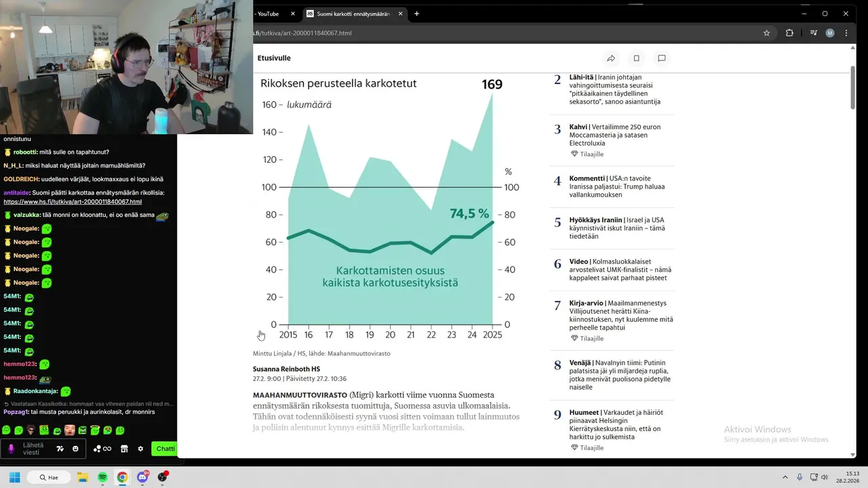Open a new browser tab
Screen dimensions: 868x488
[x=416, y=14]
